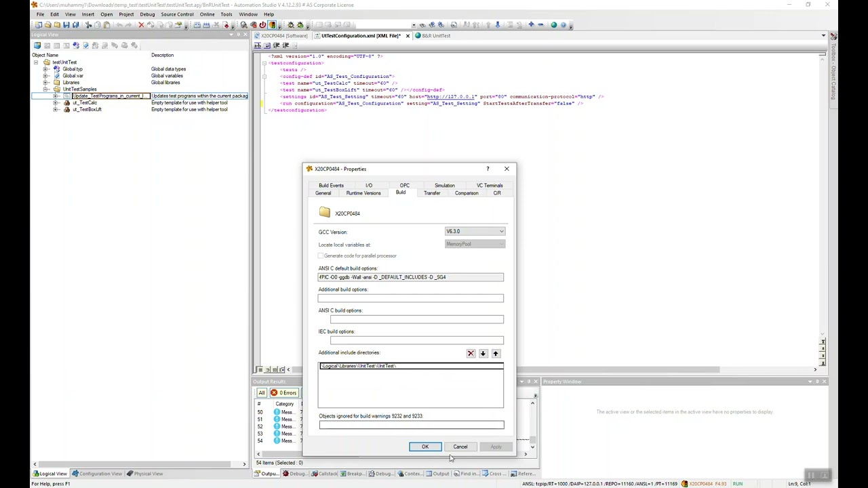The width and height of the screenshot is (868, 488).
Task: Switch to Configuration View
Action: coord(97,474)
